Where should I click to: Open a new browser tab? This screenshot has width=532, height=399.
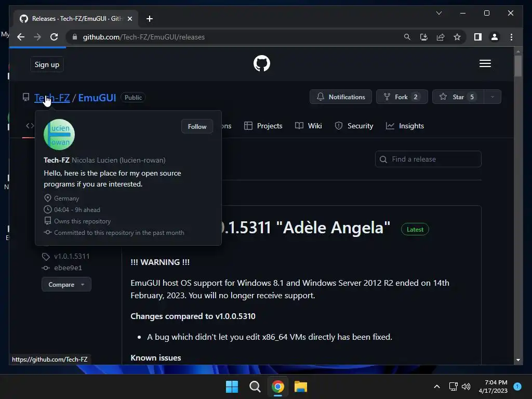pyautogui.click(x=150, y=19)
